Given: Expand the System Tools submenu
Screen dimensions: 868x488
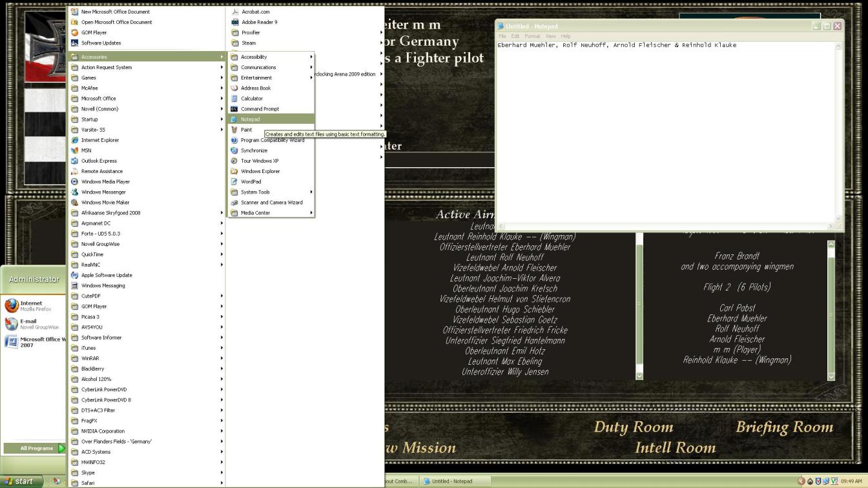Looking at the screenshot, I should pyautogui.click(x=271, y=192).
